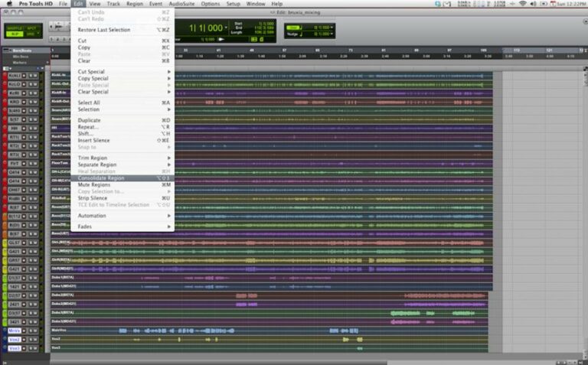Select the MnVx track name
This screenshot has height=365, width=588.
[x=15, y=331]
